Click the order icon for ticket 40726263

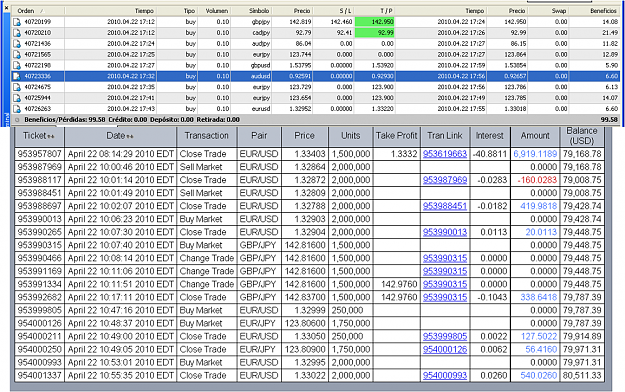17,108
